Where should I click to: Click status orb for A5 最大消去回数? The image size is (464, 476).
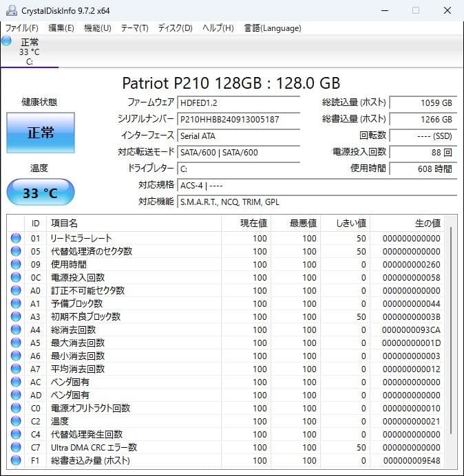[16, 343]
